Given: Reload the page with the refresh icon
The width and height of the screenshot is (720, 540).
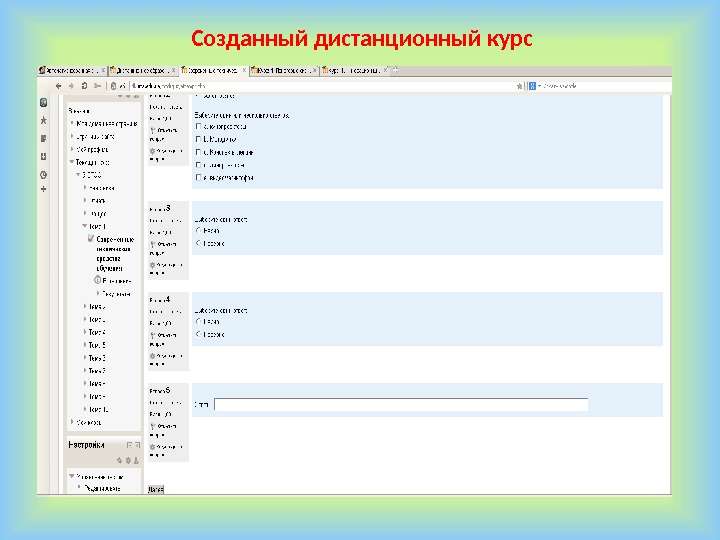Looking at the screenshot, I should [x=84, y=86].
